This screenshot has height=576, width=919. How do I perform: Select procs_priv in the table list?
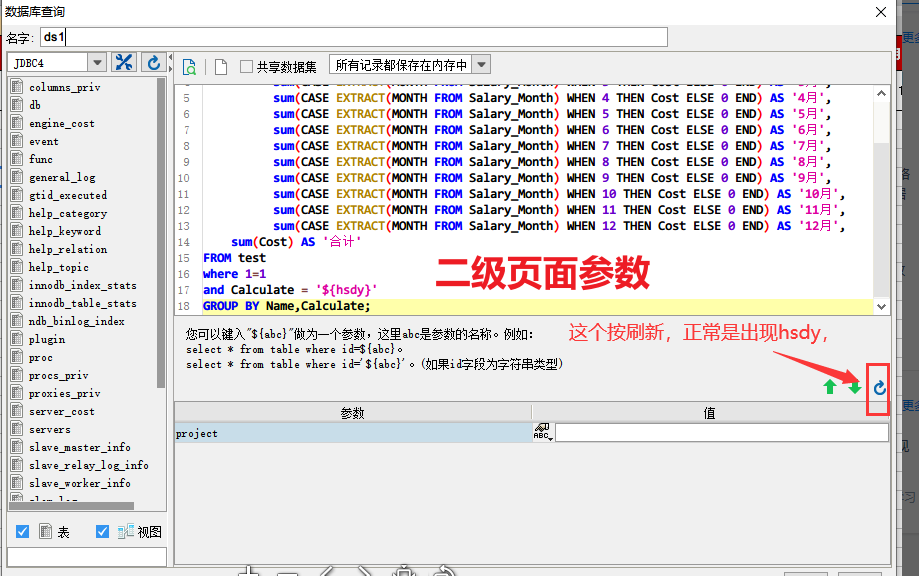59,376
